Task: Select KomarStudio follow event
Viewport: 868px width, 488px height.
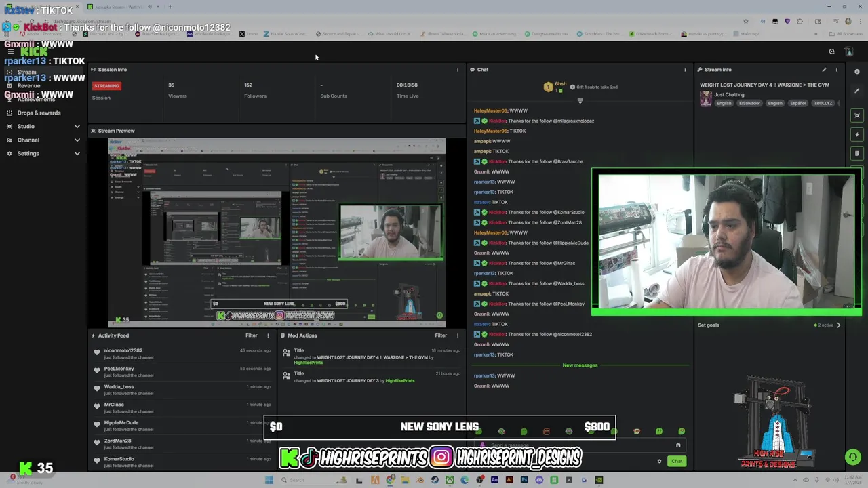Action: (183, 462)
